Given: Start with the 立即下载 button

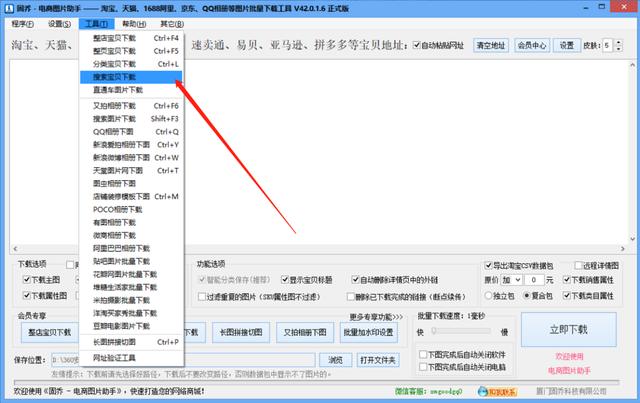Looking at the screenshot, I should (x=569, y=330).
